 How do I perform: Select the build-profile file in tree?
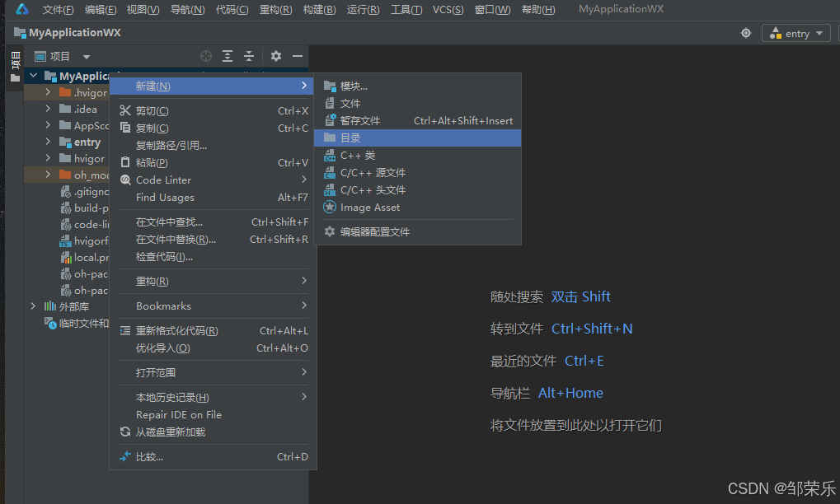(85, 208)
